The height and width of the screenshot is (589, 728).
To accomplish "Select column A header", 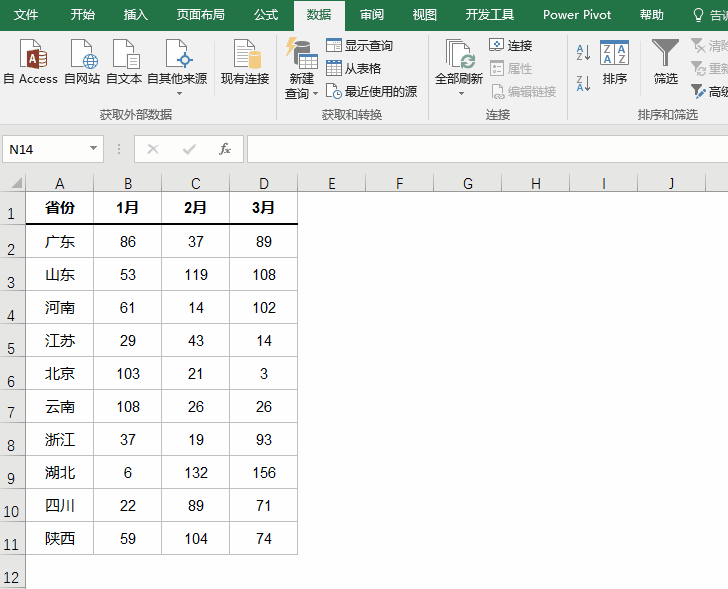I will (59, 183).
